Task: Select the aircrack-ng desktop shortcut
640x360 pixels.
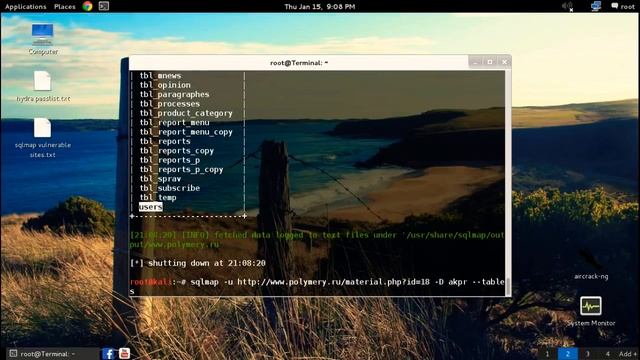Action: point(591,265)
